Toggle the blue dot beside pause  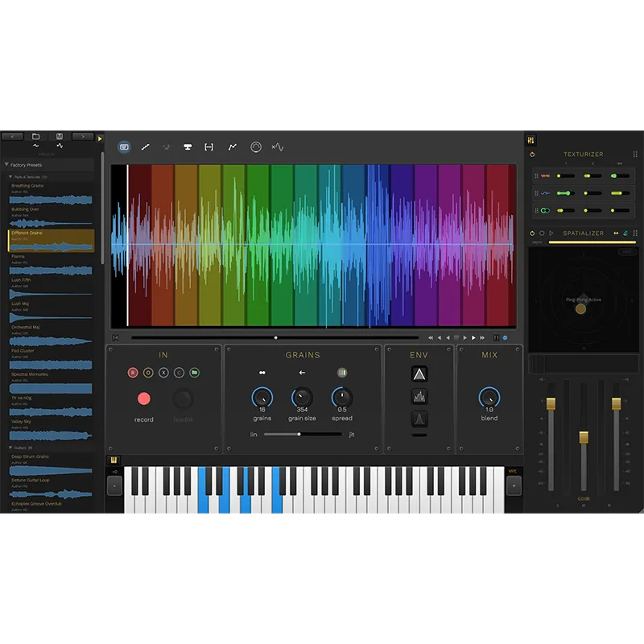[506, 337]
